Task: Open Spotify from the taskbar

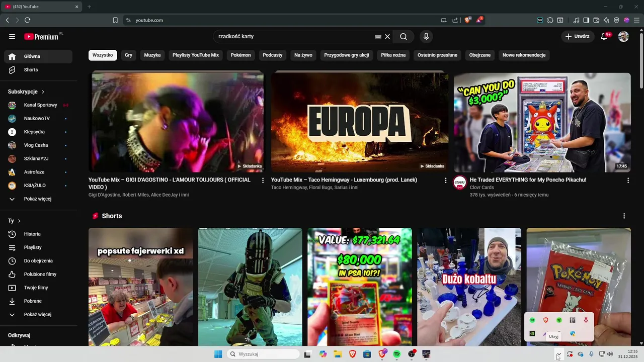Action: tap(396, 354)
